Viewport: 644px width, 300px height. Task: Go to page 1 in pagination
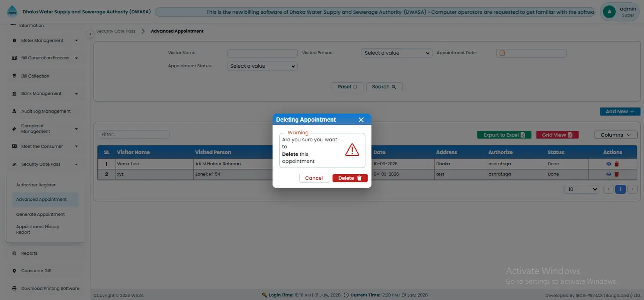click(x=621, y=189)
